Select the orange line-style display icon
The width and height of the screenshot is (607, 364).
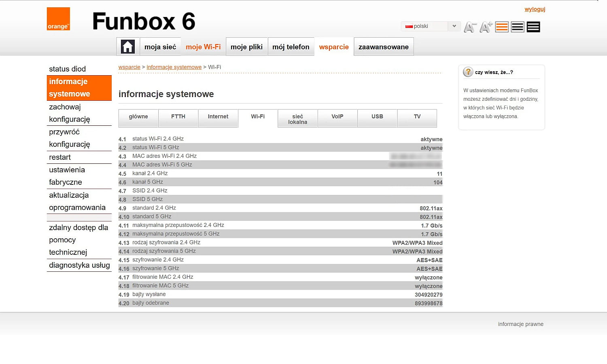501,27
